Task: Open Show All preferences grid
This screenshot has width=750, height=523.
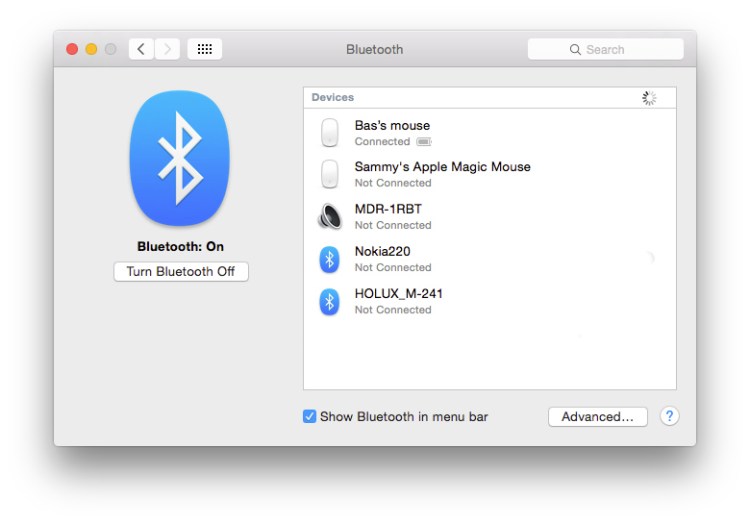Action: point(205,49)
